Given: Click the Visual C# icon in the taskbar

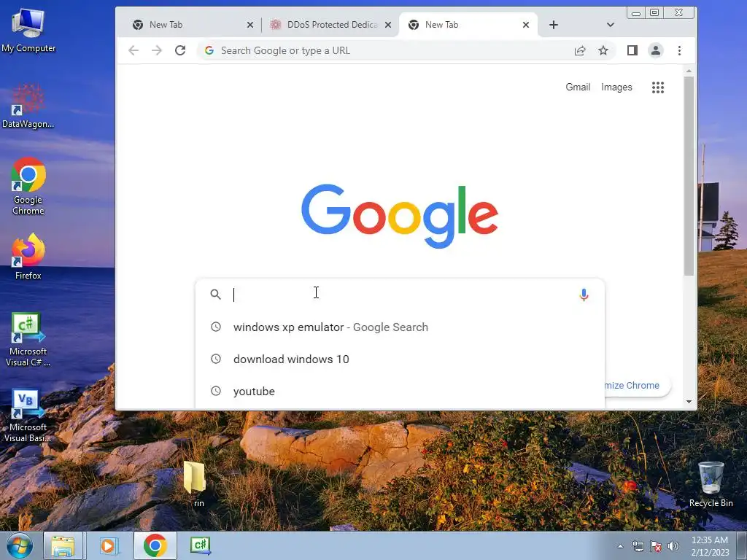Looking at the screenshot, I should (201, 545).
